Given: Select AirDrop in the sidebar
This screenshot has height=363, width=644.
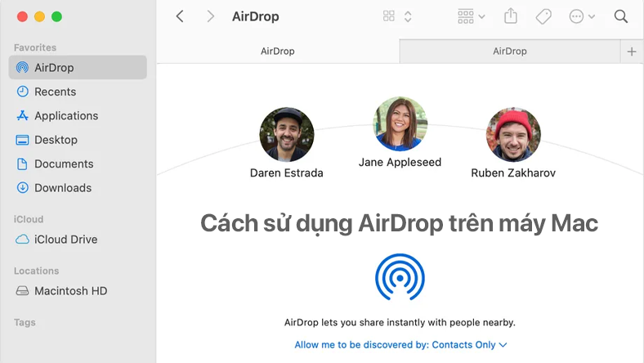Looking at the screenshot, I should (78, 67).
